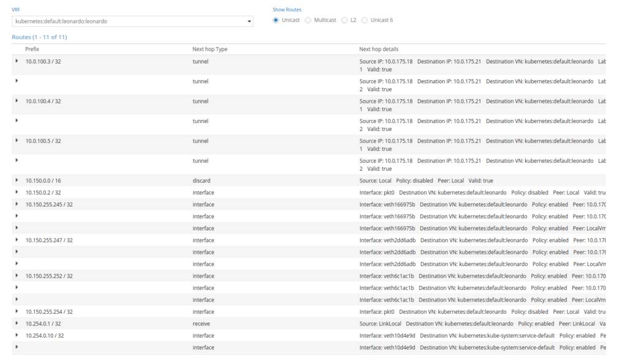620x364 pixels.
Task: Expand the 10.150.255.245 / 32 route row
Action: coord(17,204)
